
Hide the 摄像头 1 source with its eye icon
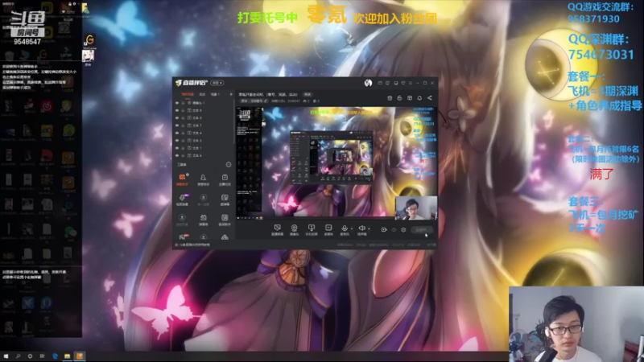[x=177, y=103]
